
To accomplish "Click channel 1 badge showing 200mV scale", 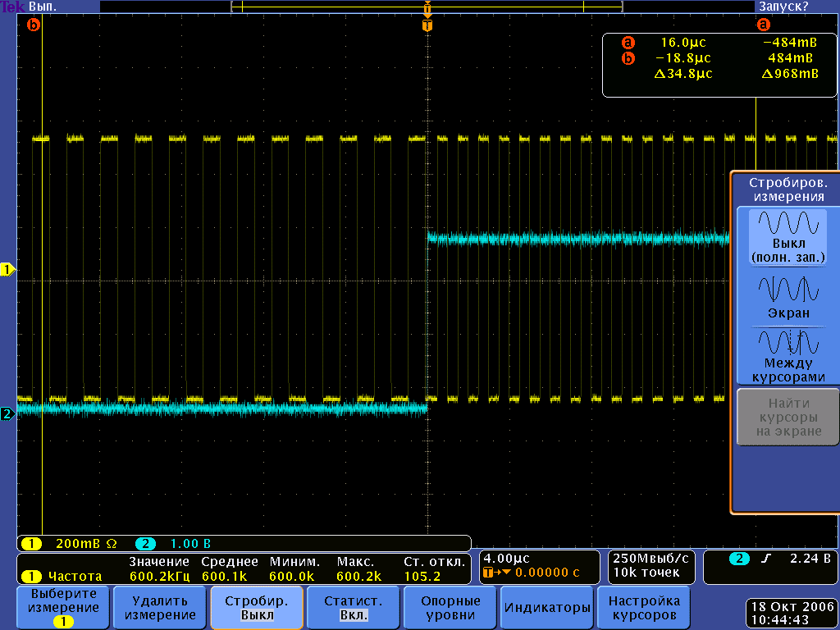I will point(31,543).
